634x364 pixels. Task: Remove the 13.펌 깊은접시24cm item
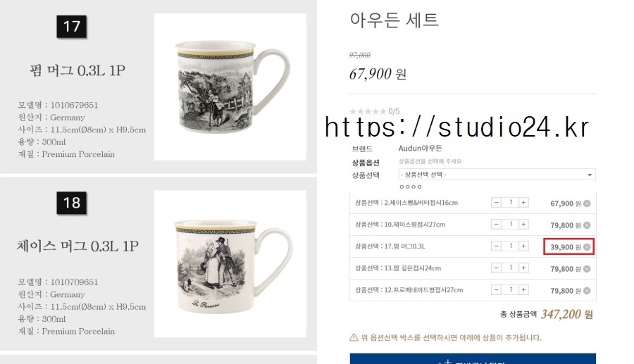click(x=587, y=269)
